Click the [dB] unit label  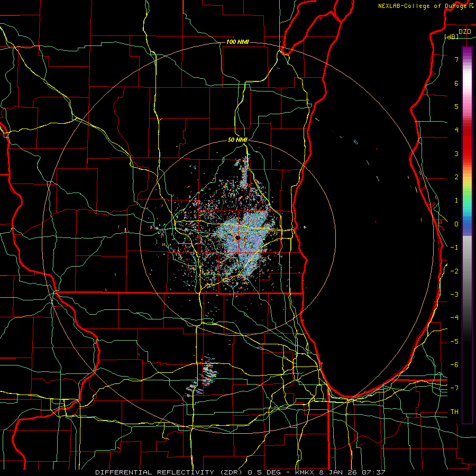[452, 36]
